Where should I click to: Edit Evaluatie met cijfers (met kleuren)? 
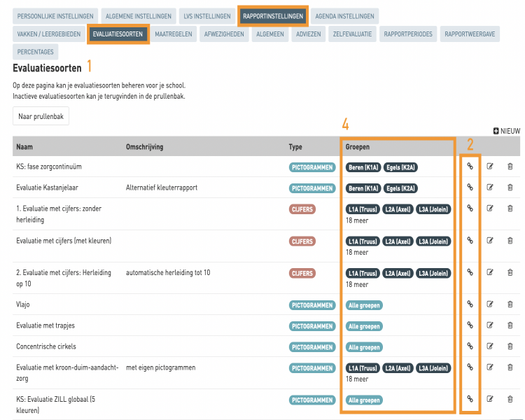tap(490, 240)
